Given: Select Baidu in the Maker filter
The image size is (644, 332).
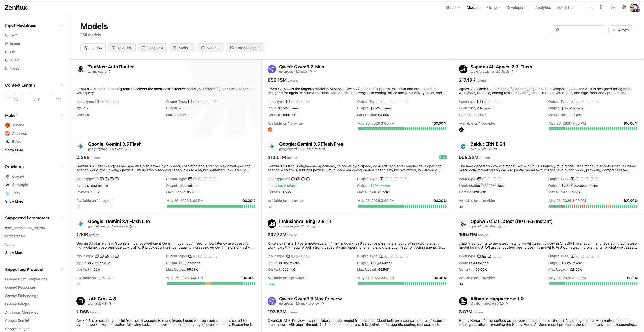Looking at the screenshot, I should pos(13,142).
